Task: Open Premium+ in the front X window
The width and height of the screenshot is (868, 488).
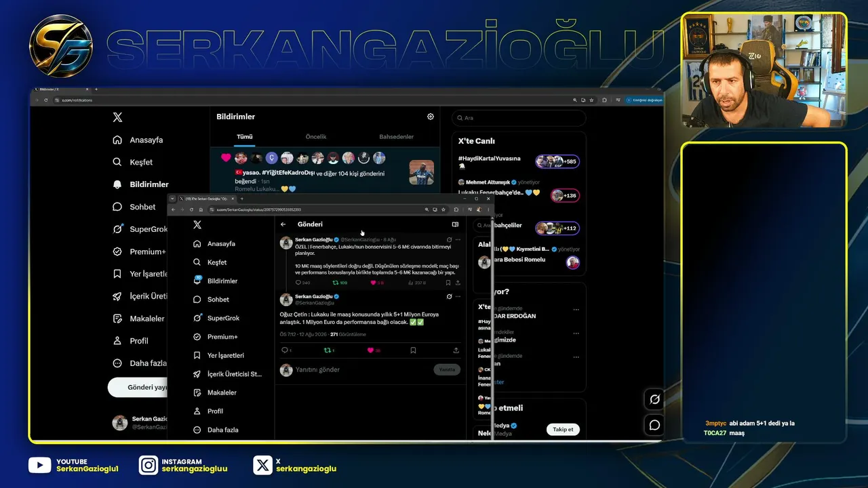Action: (x=216, y=337)
